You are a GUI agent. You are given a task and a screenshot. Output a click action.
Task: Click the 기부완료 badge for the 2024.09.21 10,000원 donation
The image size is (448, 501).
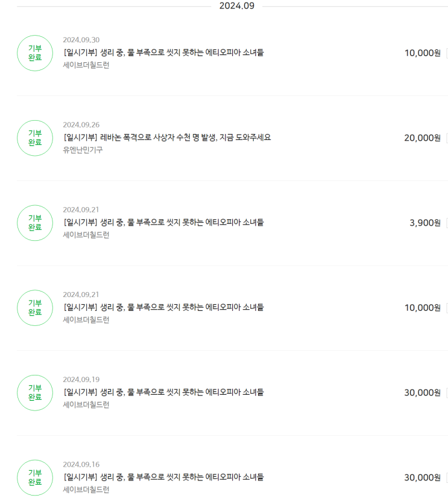click(35, 308)
